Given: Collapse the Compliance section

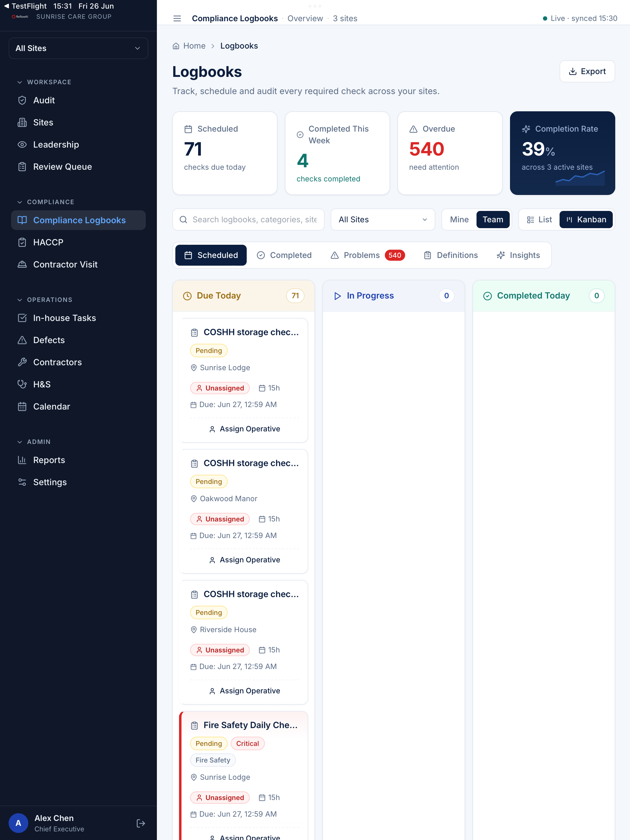Looking at the screenshot, I should (46, 202).
